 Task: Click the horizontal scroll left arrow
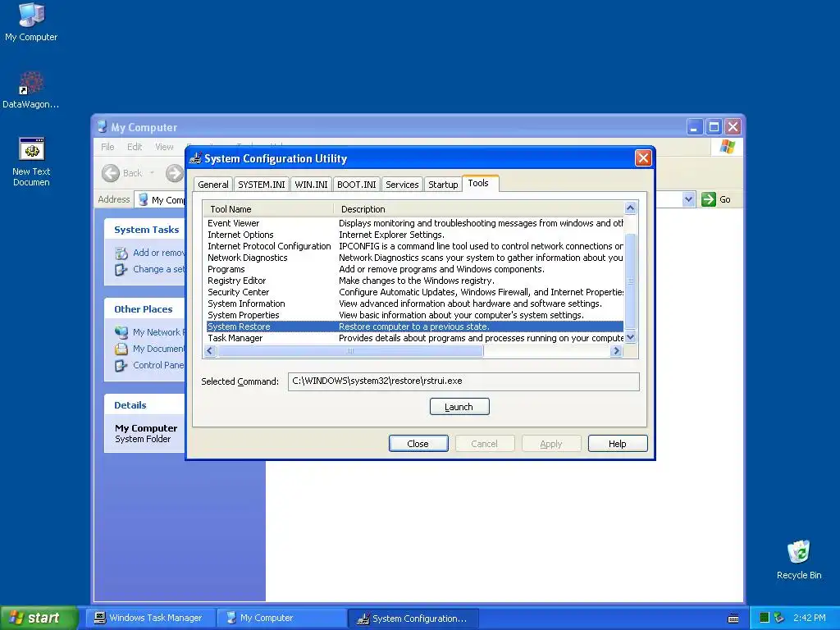210,351
